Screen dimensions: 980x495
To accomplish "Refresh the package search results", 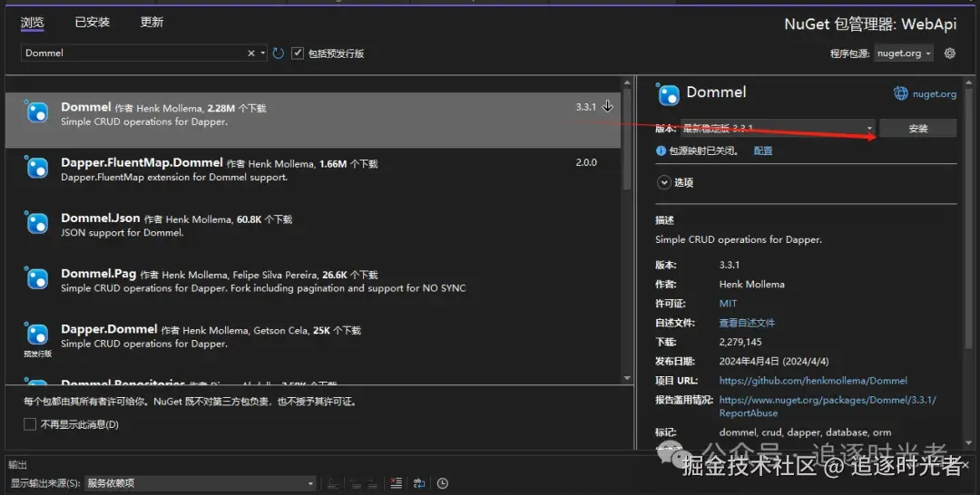I will click(x=279, y=53).
